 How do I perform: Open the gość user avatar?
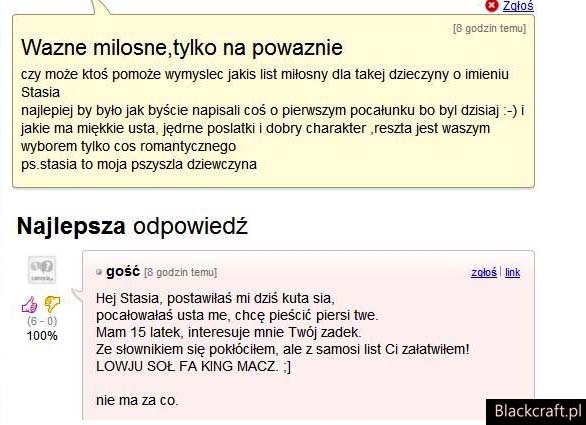point(42,270)
